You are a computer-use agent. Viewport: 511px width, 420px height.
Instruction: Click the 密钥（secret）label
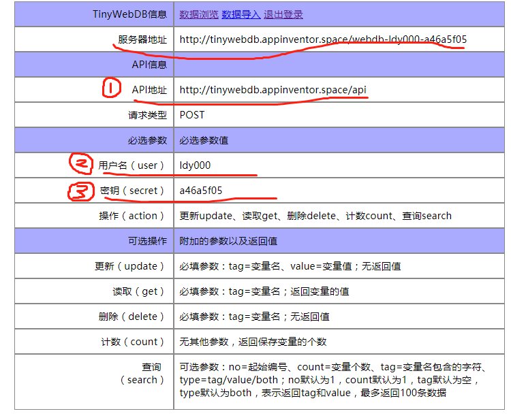tap(133, 191)
